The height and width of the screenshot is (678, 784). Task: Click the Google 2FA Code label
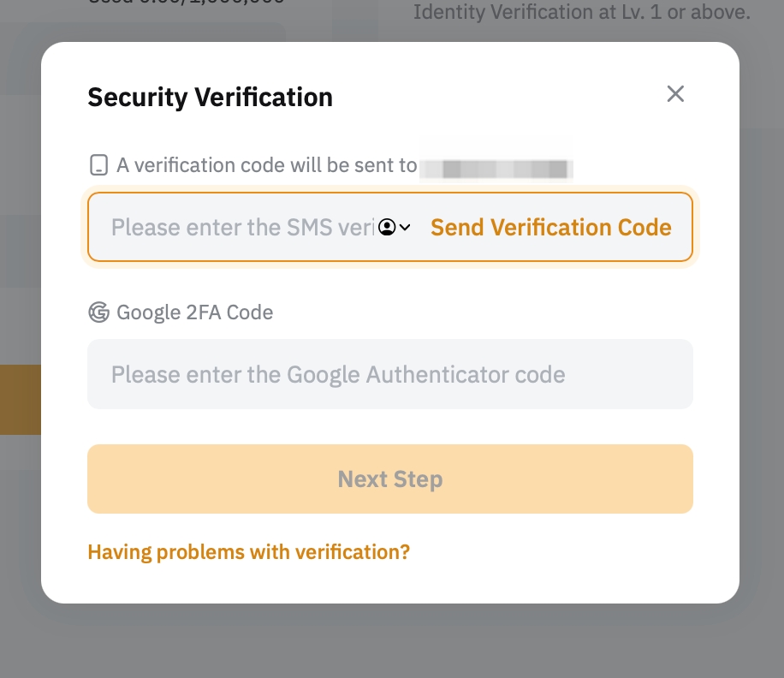[x=195, y=312]
